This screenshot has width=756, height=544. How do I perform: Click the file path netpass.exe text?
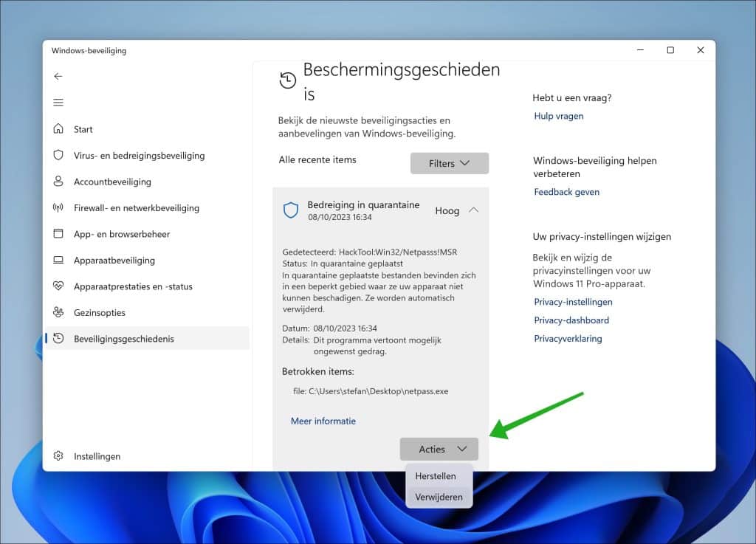click(x=371, y=391)
